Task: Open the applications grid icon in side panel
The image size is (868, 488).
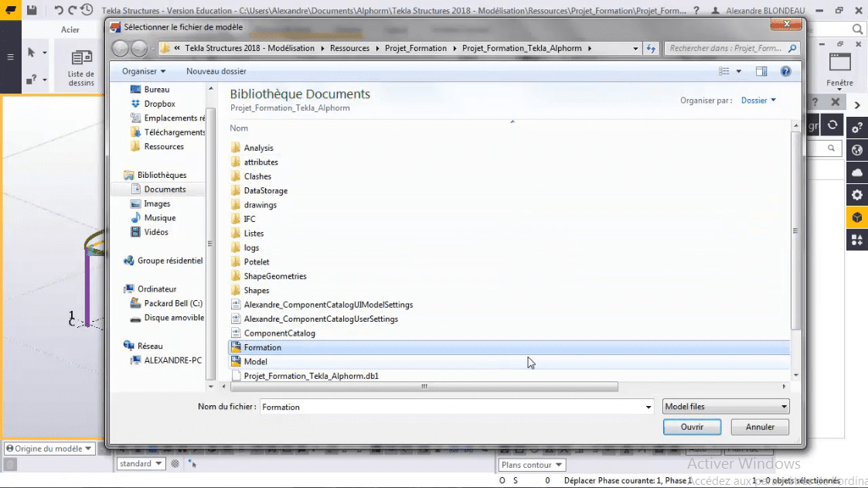Action: pyautogui.click(x=857, y=240)
